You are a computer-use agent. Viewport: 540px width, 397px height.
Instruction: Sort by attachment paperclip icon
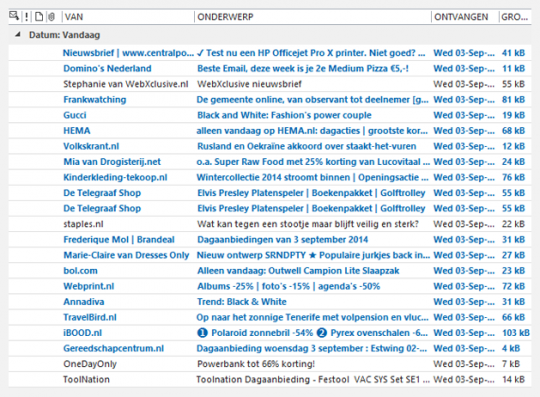click(51, 17)
